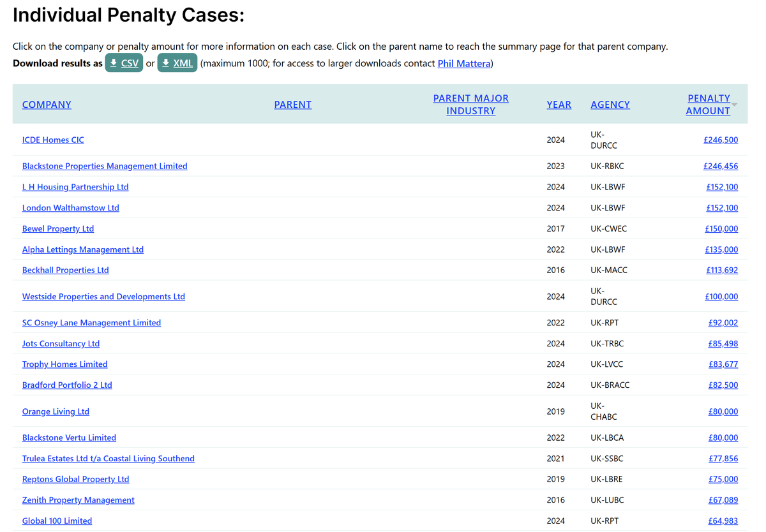The image size is (766, 532).
Task: Open SC Osney Lane Management Limited case
Action: click(x=91, y=323)
